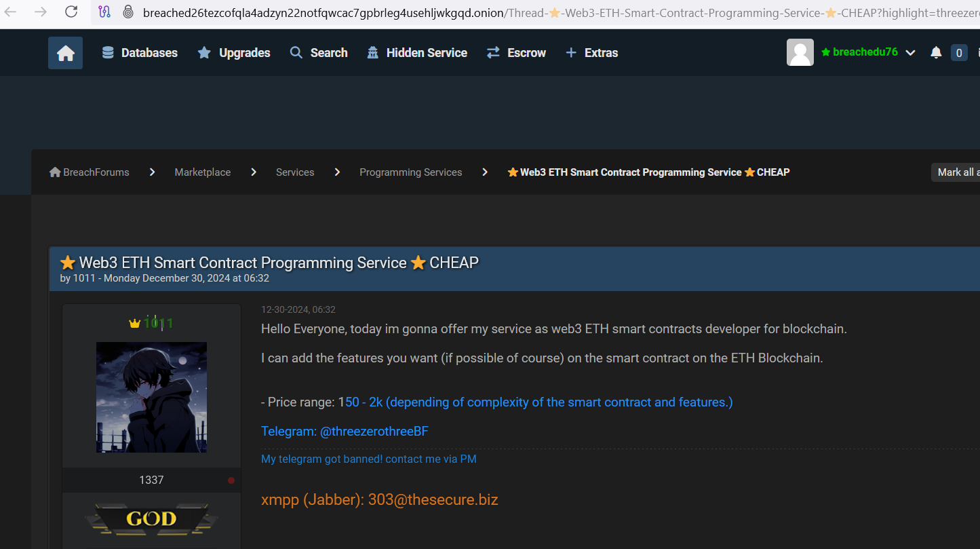View the author's anime avatar image
This screenshot has height=549, width=980.
[151, 397]
